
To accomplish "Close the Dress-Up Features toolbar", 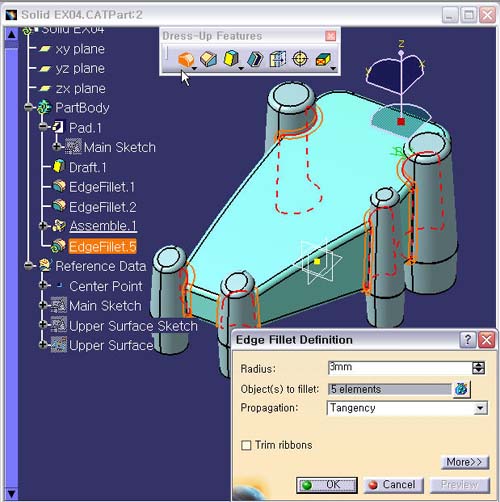I will click(331, 36).
